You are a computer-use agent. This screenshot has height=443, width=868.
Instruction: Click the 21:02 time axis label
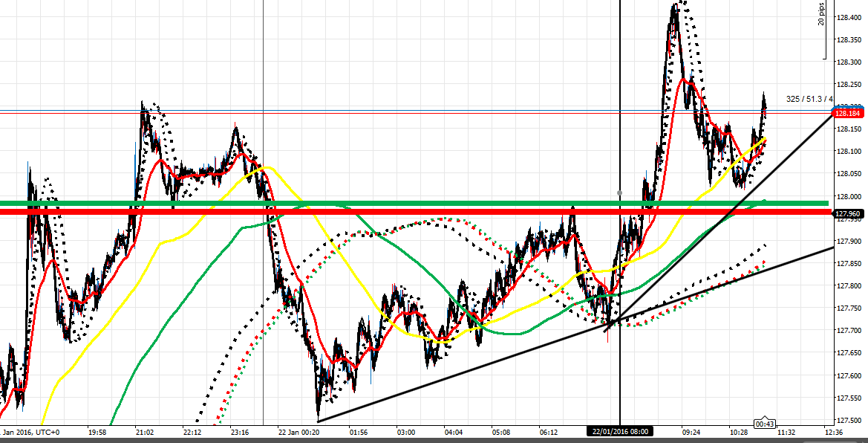coord(145,431)
